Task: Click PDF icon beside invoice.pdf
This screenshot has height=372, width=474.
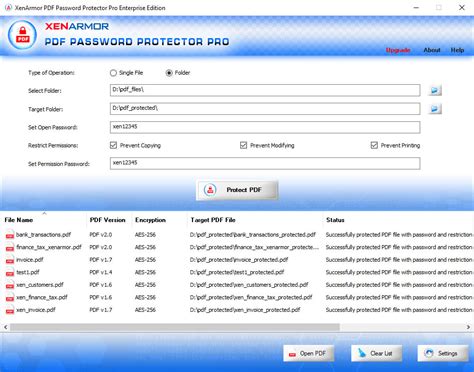Action: [10, 260]
